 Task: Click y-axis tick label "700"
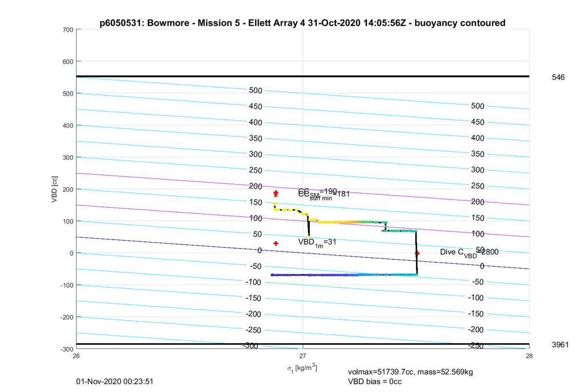68,30
